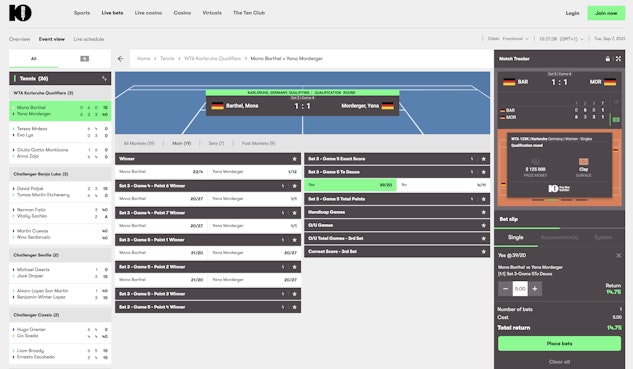Switch to the Live schedule tab
The width and height of the screenshot is (633, 369).
click(88, 39)
